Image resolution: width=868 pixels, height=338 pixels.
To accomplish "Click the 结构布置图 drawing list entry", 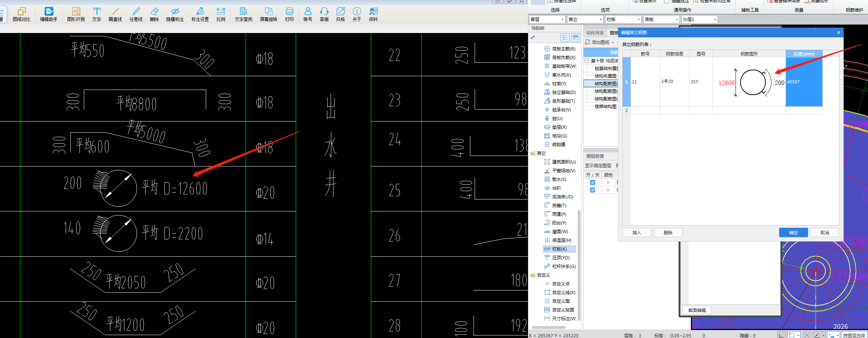I will pyautogui.click(x=605, y=76).
